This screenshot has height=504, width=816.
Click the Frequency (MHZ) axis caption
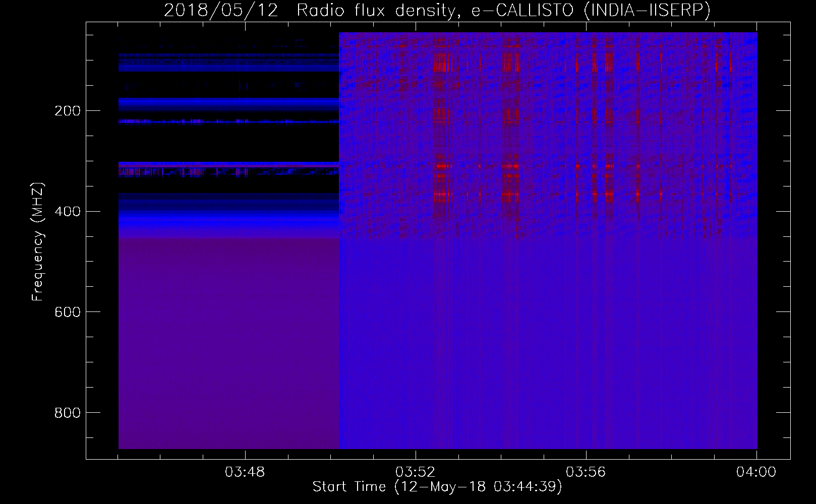tap(38, 242)
